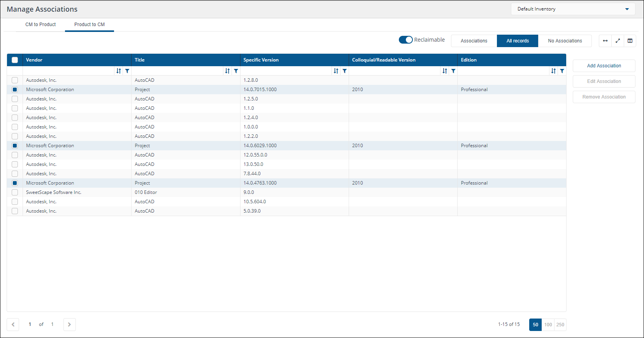Uncheck Microsoft Project 14.0.7015.1000 row checkbox
The image size is (644, 338).
(15, 90)
